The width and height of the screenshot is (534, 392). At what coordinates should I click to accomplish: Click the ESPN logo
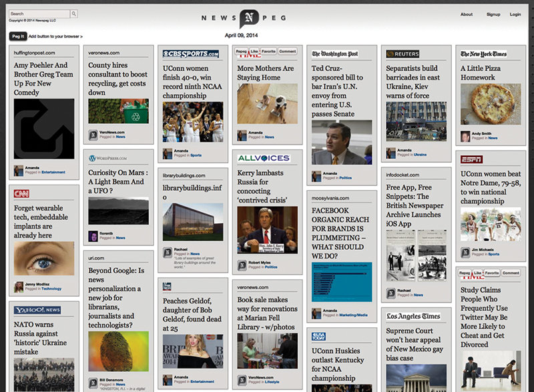point(472,159)
